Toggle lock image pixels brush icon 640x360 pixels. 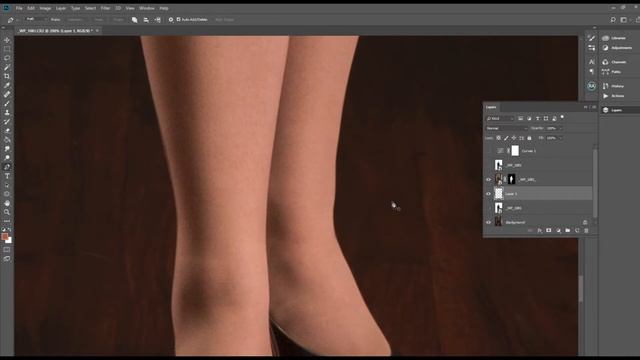[x=506, y=138]
